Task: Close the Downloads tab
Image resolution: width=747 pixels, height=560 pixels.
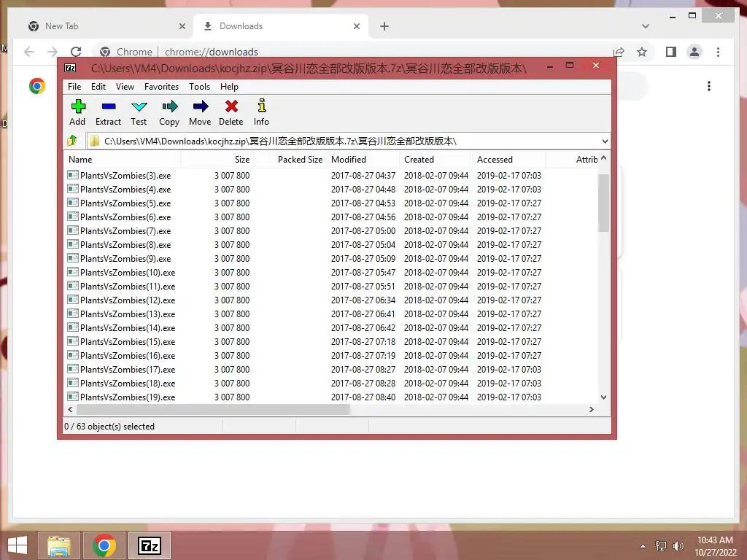Action: click(357, 26)
